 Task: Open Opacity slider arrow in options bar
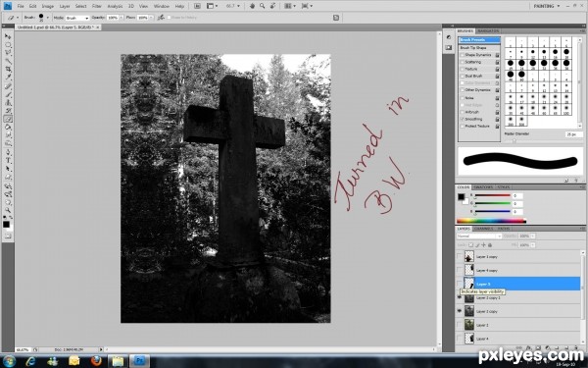point(122,18)
